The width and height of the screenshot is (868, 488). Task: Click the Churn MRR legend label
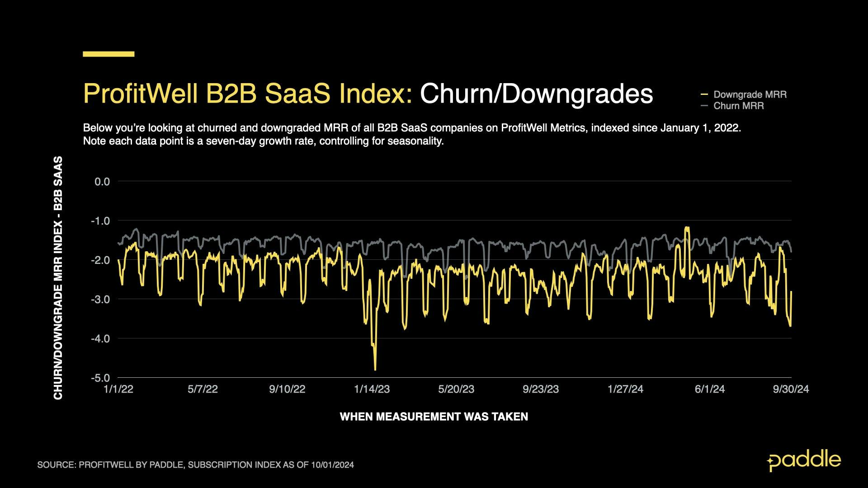[x=738, y=106]
